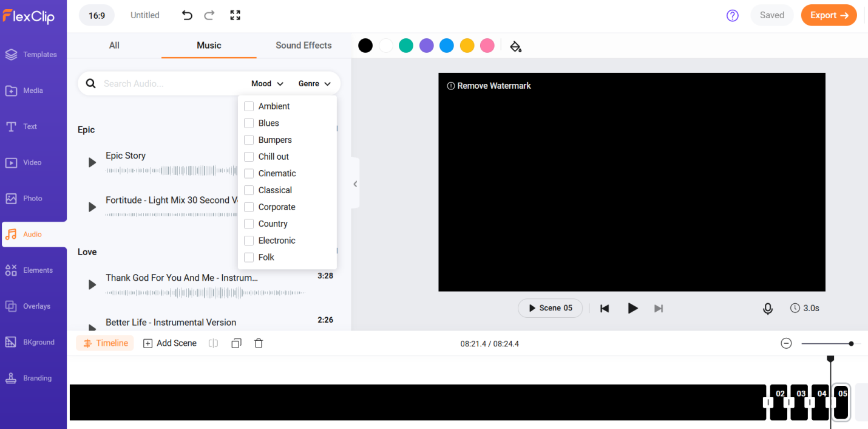The width and height of the screenshot is (868, 429).
Task: Click the Search Audio input field
Action: [173, 84]
